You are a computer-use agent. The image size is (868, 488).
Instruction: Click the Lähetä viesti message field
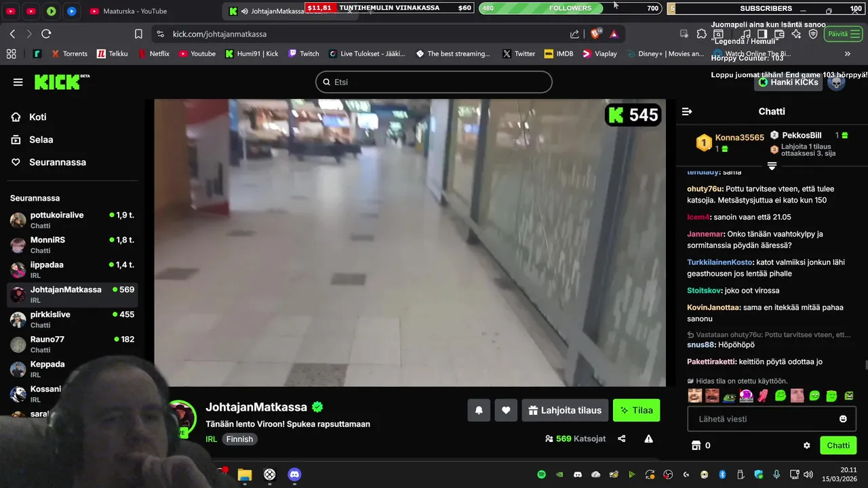tap(772, 419)
